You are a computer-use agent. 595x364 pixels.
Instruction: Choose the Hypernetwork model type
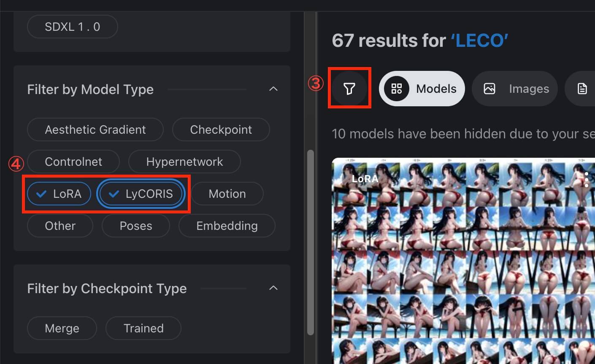coord(184,162)
